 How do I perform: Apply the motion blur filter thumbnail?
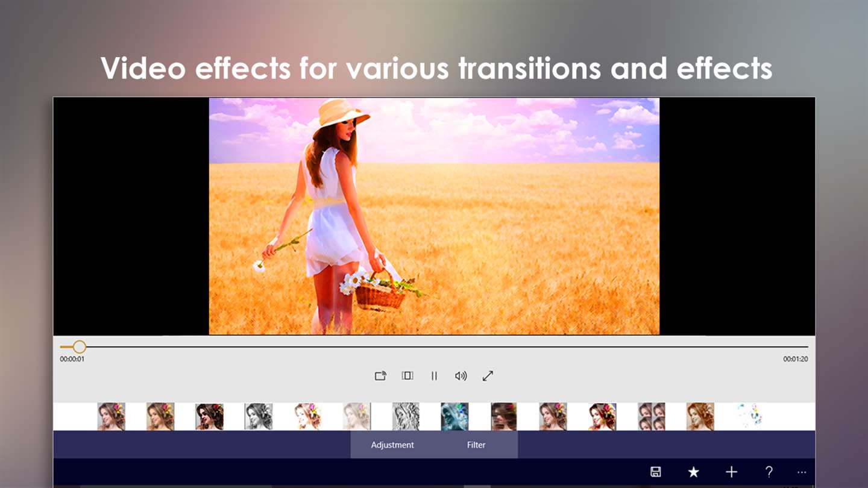(x=504, y=416)
